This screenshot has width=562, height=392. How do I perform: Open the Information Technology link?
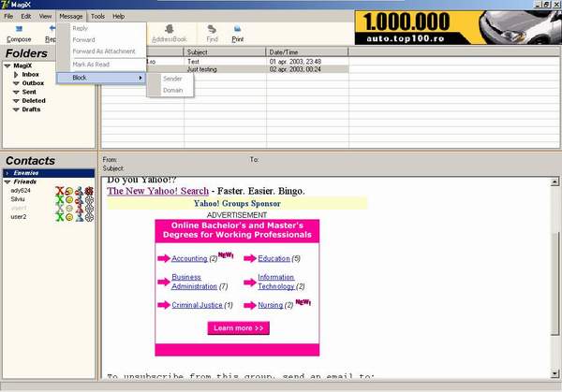pos(276,282)
